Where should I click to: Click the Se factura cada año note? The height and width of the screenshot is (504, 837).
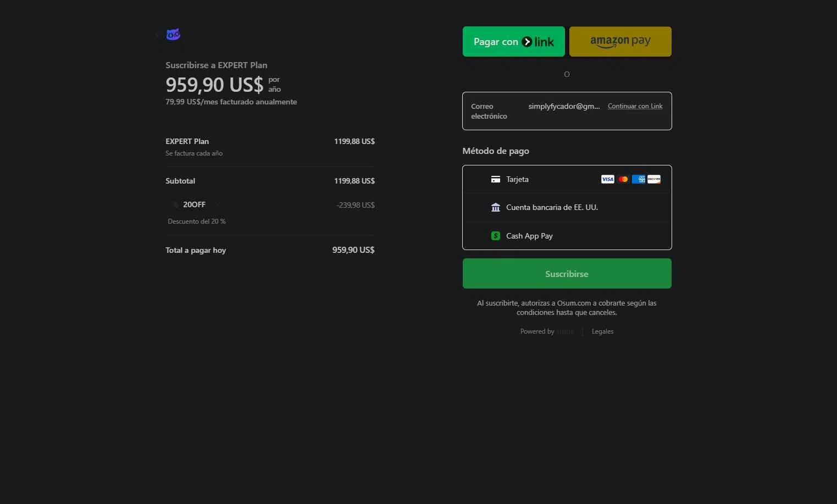[x=194, y=153]
